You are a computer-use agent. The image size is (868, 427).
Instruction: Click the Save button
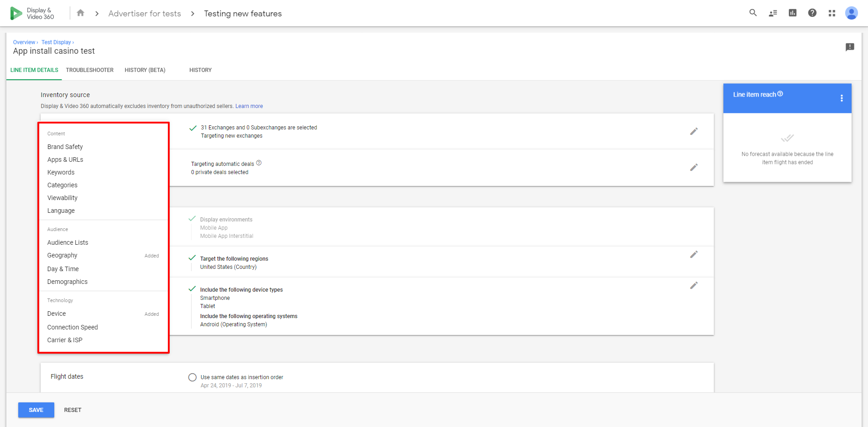click(x=36, y=410)
